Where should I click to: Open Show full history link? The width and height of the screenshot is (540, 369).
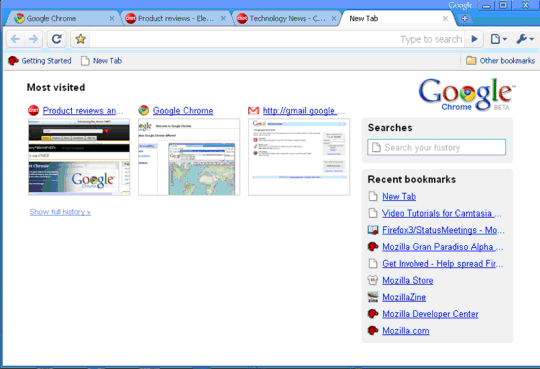pyautogui.click(x=60, y=212)
